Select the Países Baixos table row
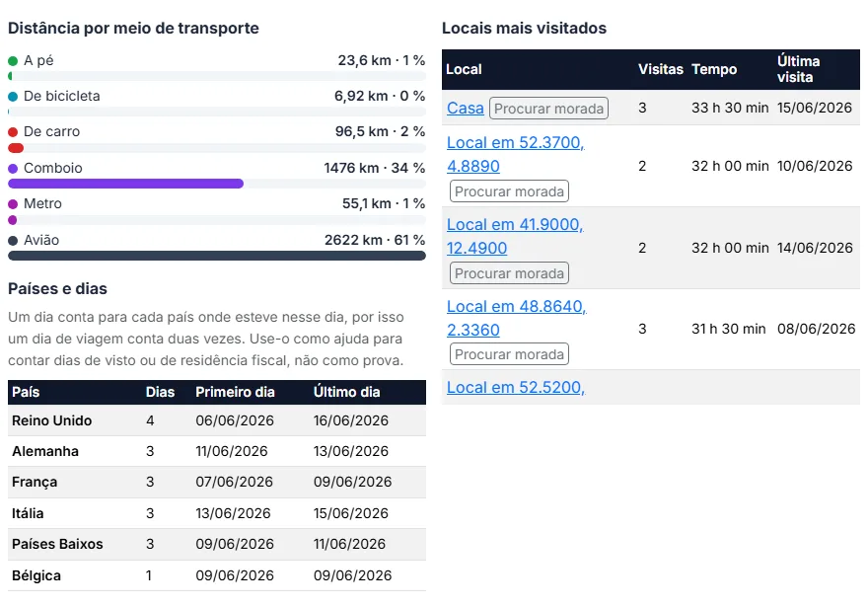Image resolution: width=868 pixels, height=607 pixels. [217, 544]
